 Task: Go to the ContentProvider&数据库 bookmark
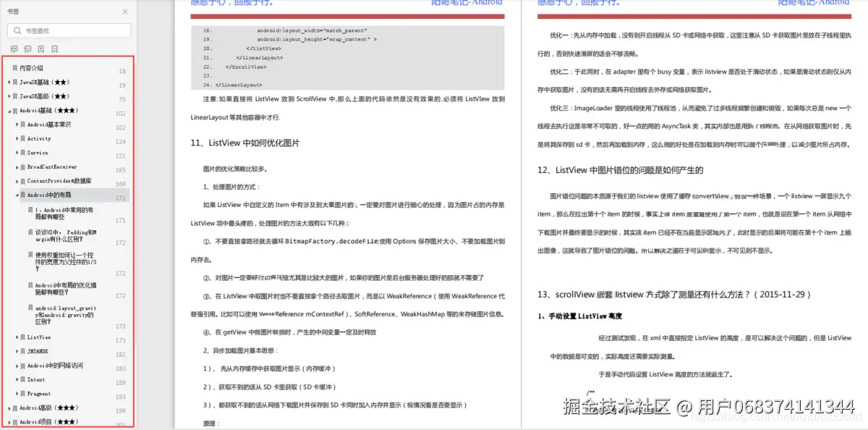(x=59, y=181)
